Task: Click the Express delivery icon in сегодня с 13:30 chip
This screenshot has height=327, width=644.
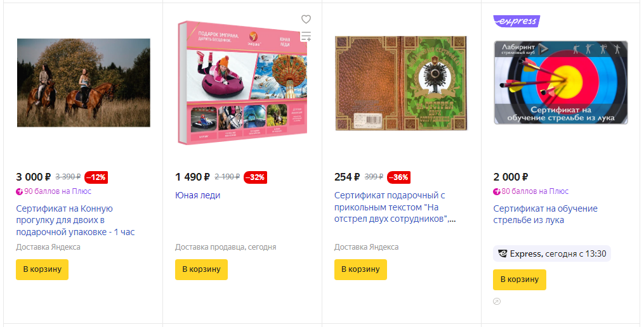Action: tap(503, 253)
